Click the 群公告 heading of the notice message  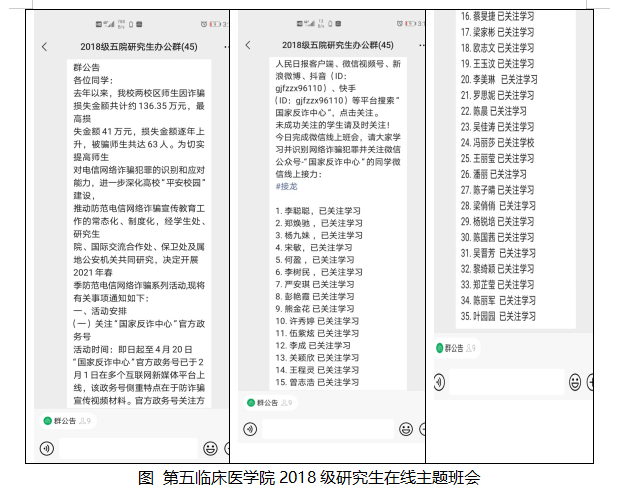point(87,68)
